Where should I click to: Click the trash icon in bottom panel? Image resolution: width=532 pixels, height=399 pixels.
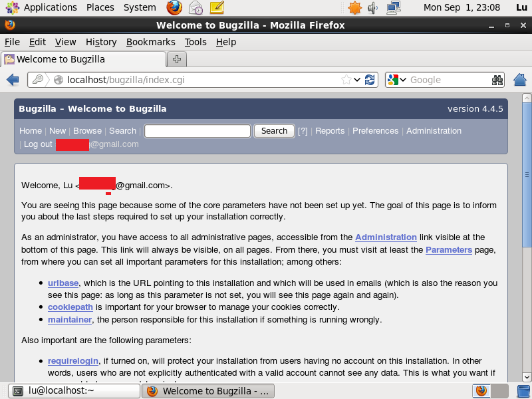(523, 391)
